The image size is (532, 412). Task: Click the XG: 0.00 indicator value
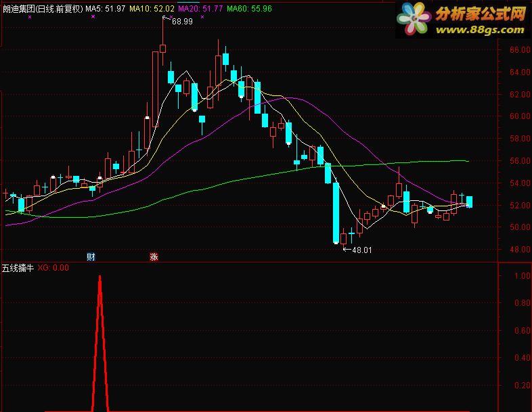(x=53, y=268)
